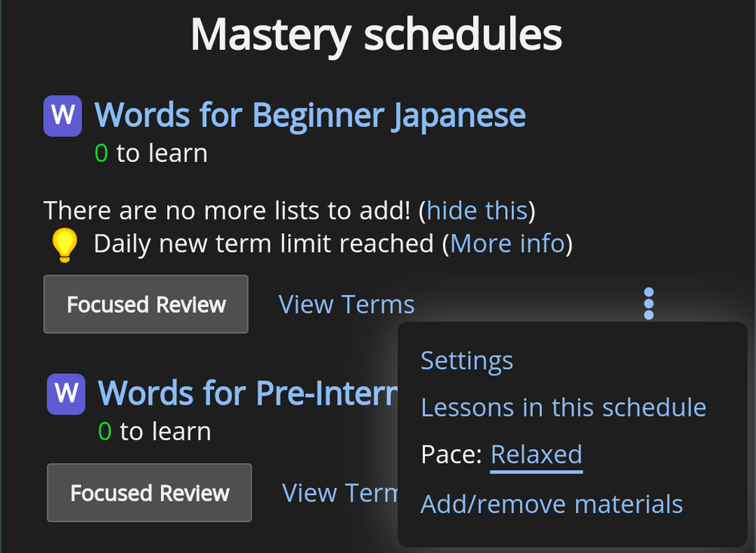This screenshot has height=553, width=756.
Task: Click the W icon beside the Pre-Intermediate schedule
Action: tap(67, 394)
